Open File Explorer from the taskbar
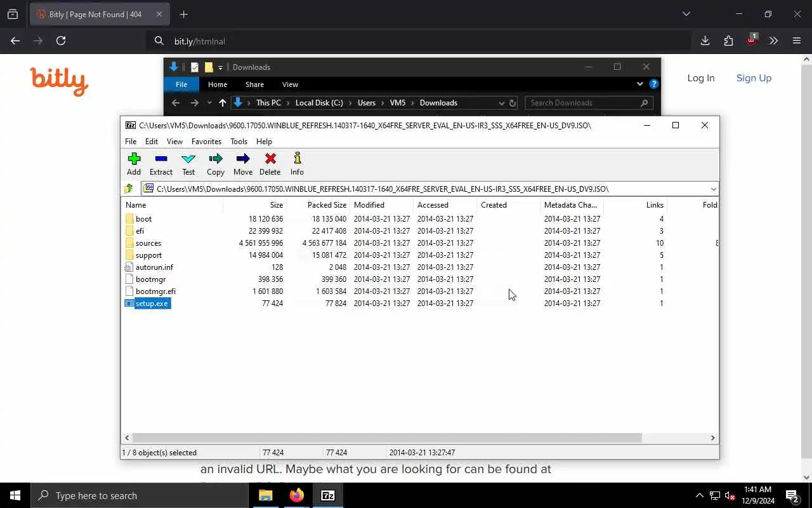 click(266, 495)
